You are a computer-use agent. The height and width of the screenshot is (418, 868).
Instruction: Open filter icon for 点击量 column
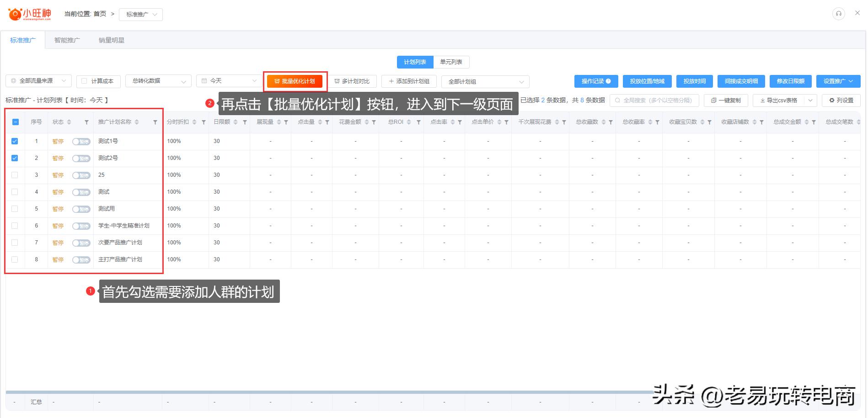(327, 122)
